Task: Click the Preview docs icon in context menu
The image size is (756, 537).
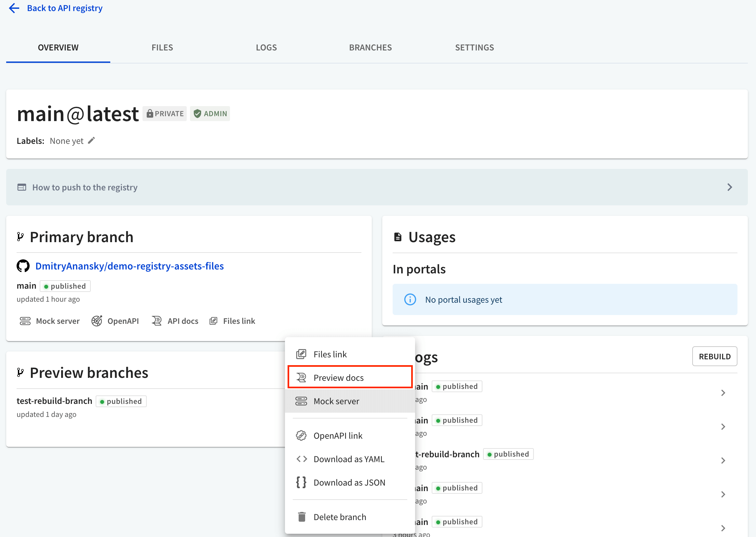Action: click(x=301, y=377)
